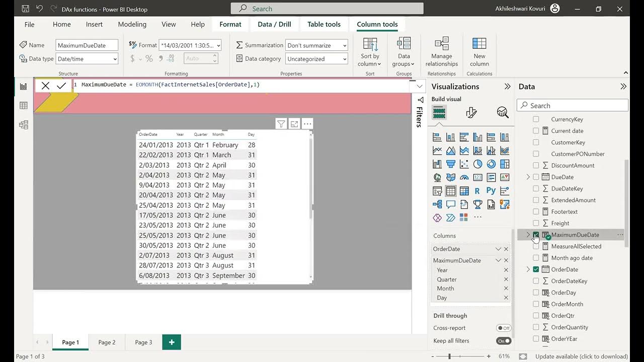
Task: Open the Format visual brush tab
Action: (471, 113)
